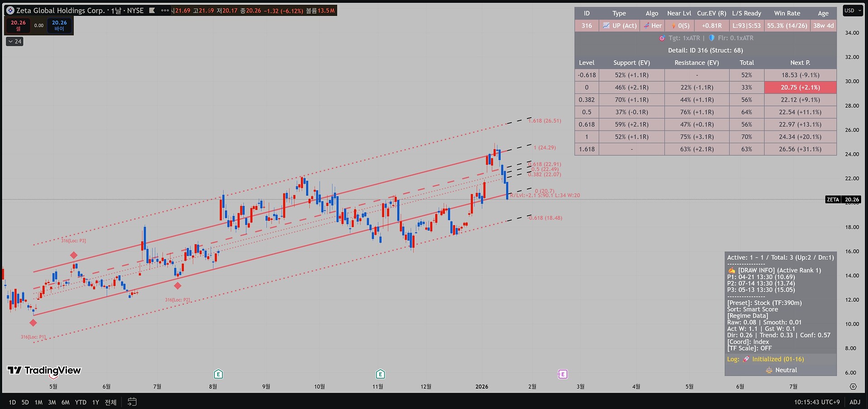Click the 2026 label on time axis
Viewport: 868px width, 409px height.
[482, 386]
